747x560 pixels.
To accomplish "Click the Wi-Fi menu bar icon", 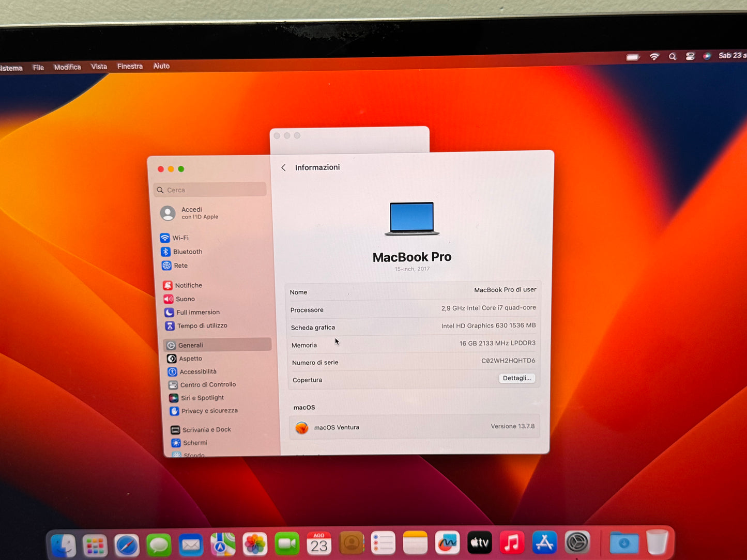I will click(654, 57).
